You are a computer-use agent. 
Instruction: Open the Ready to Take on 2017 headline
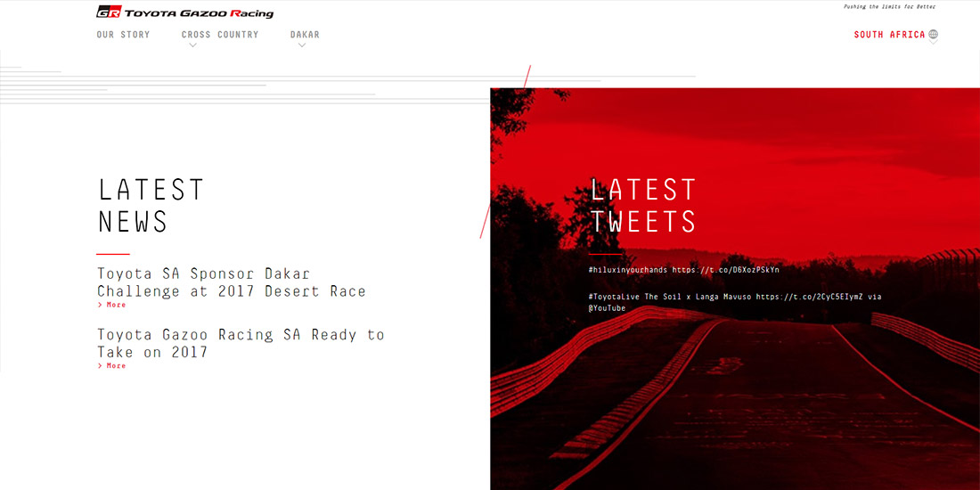(241, 343)
